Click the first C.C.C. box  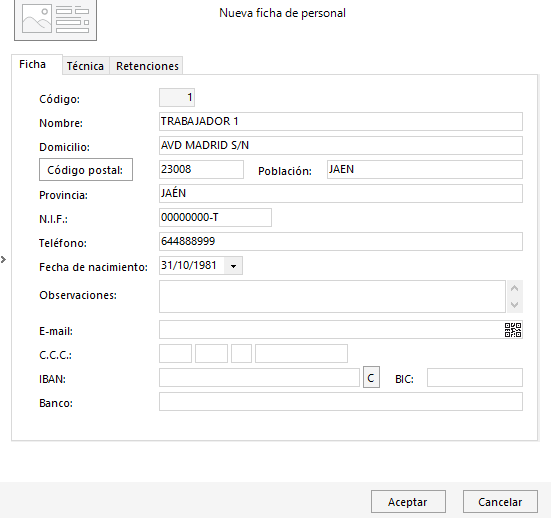(x=175, y=354)
